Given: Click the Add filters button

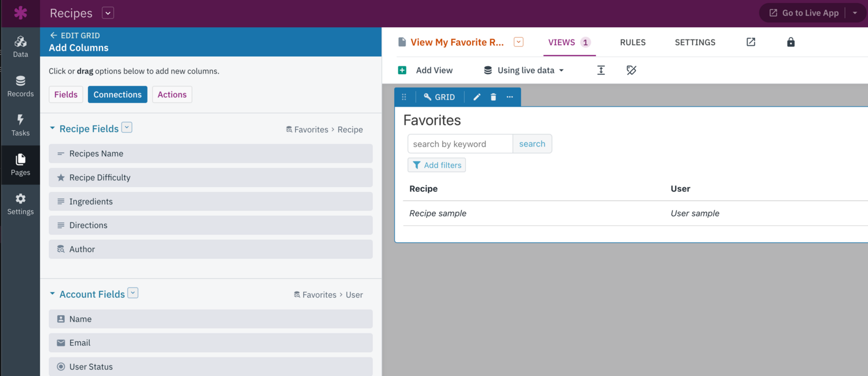Looking at the screenshot, I should [436, 165].
